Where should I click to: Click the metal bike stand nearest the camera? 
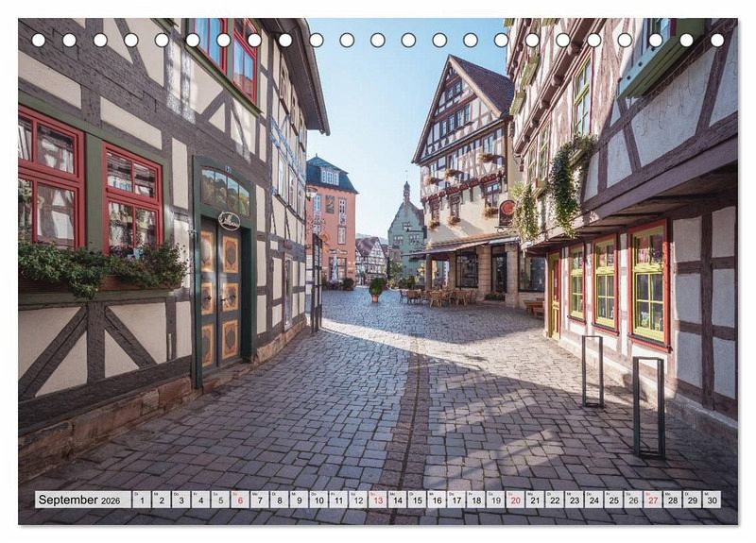point(648,408)
